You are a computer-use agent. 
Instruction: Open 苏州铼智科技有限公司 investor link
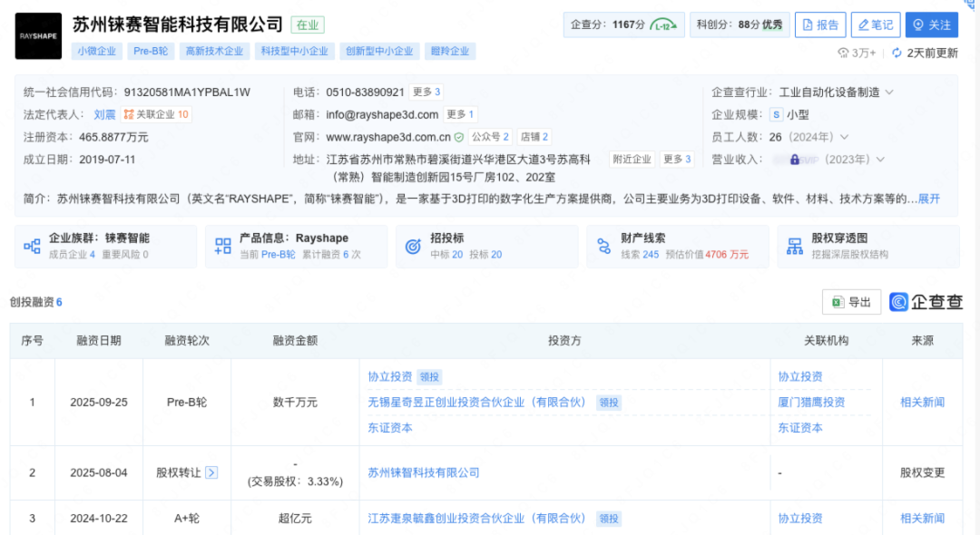click(x=424, y=472)
